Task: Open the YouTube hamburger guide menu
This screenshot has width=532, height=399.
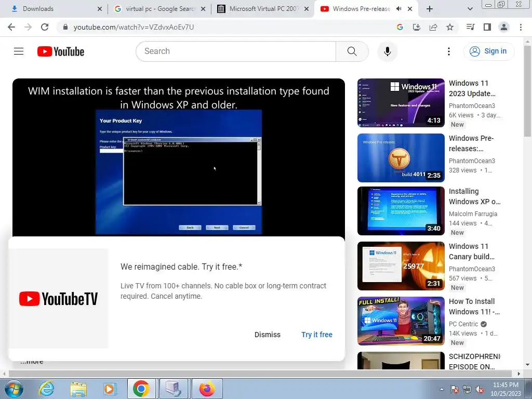Action: pyautogui.click(x=19, y=51)
